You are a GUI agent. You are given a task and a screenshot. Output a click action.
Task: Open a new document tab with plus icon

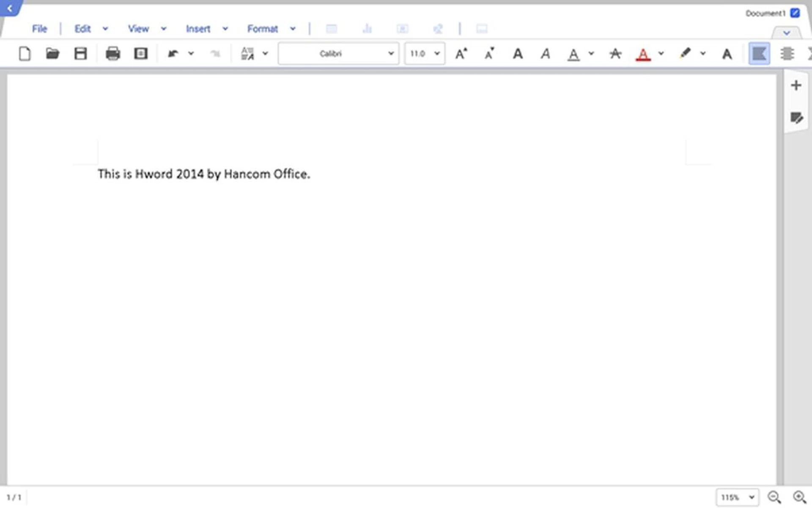coord(796,85)
